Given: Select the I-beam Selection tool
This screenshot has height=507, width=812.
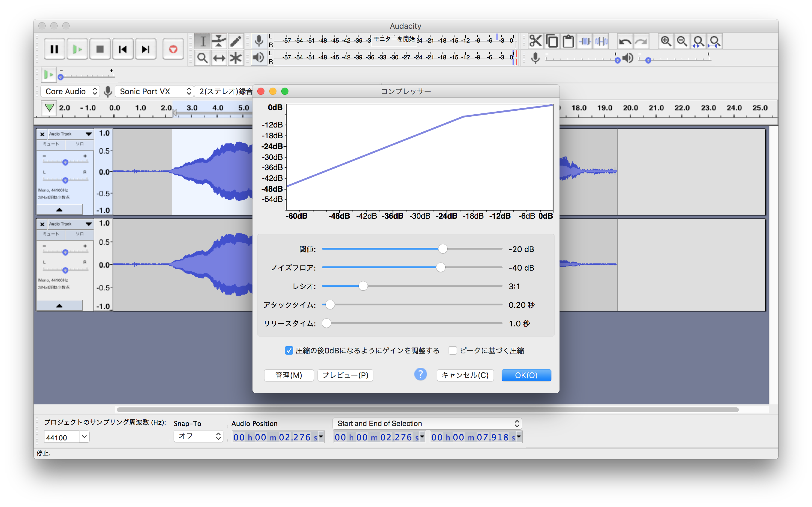Looking at the screenshot, I should 203,41.
